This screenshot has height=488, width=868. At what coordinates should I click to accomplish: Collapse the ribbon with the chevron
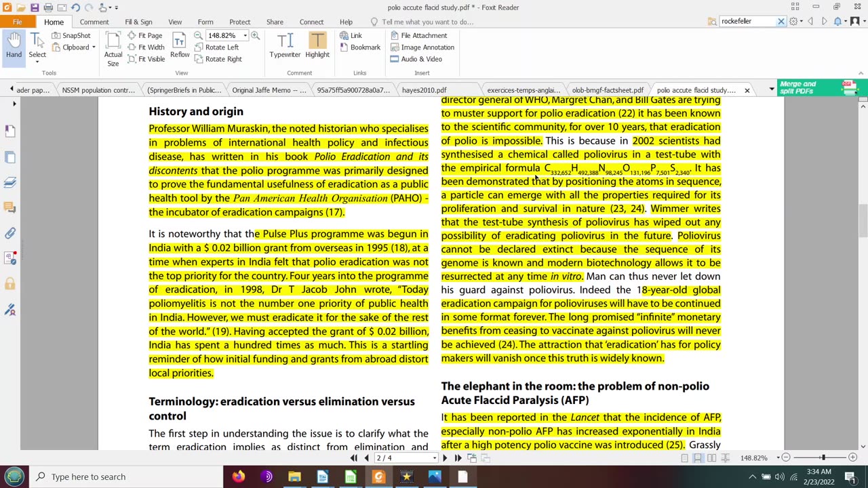[x=861, y=73]
